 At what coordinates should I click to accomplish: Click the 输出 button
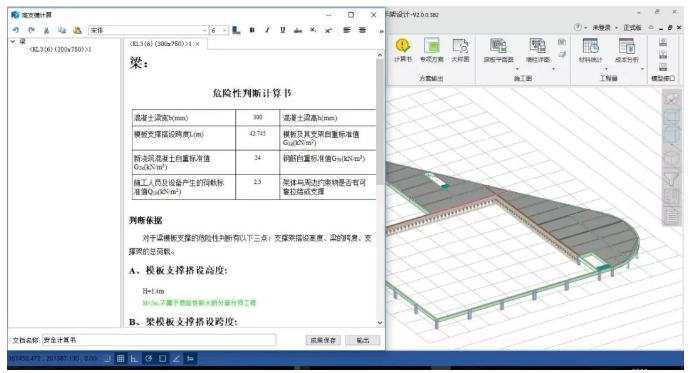[x=363, y=340]
